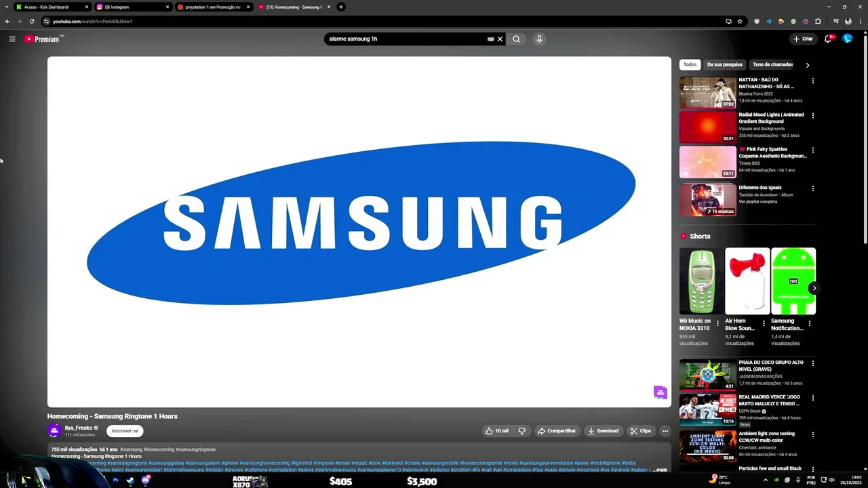The height and width of the screenshot is (488, 868).
Task: Open NATTAN - BAÚ DO NATHANZINHO thumbnail
Action: (x=708, y=92)
